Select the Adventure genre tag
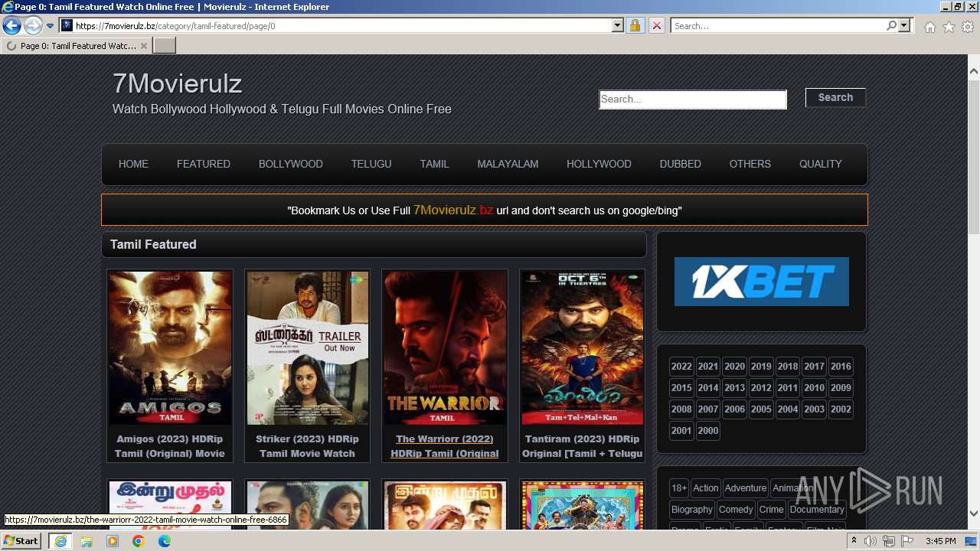 746,488
